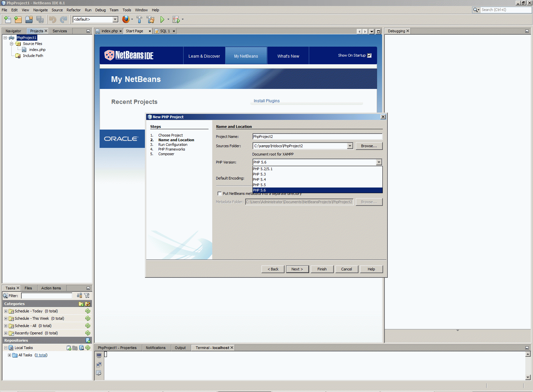Click the Open Project toolbar icon
The width and height of the screenshot is (533, 392).
29,20
